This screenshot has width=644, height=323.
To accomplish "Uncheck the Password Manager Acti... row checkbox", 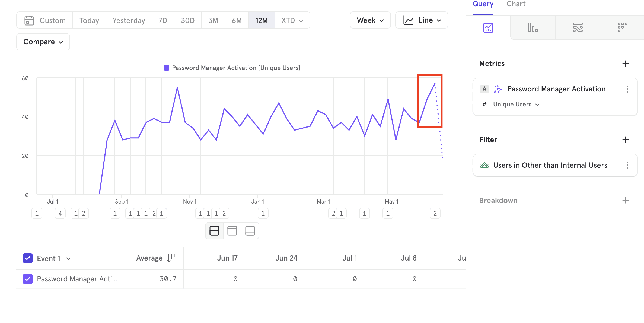I will [28, 279].
